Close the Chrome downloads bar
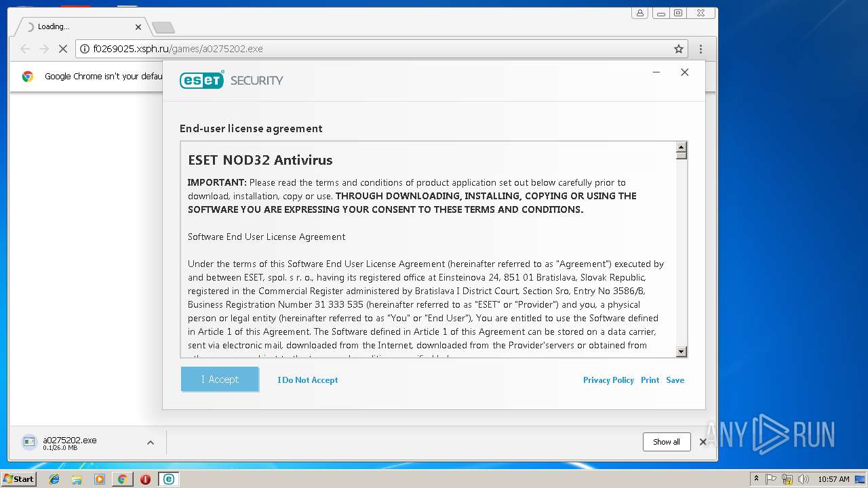This screenshot has height=488, width=868. 703,442
